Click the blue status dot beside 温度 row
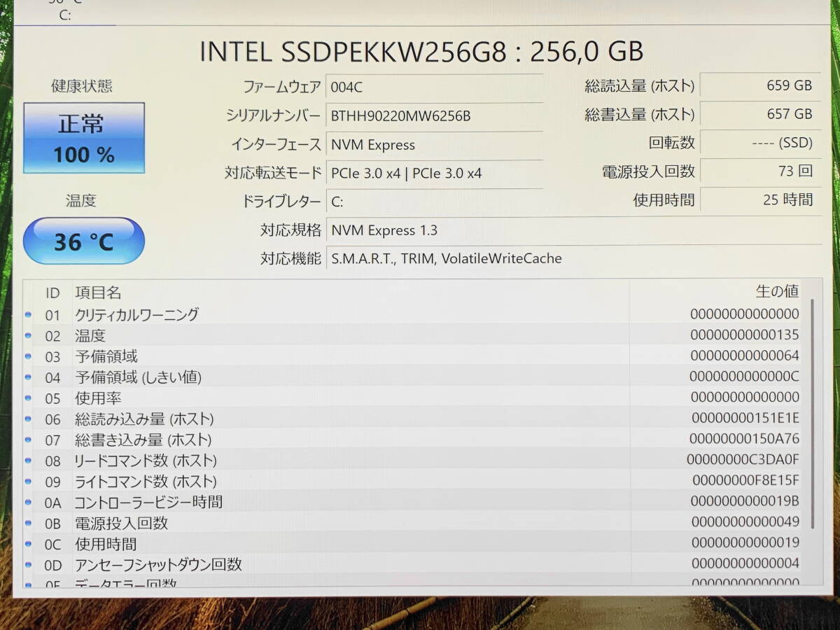 pyautogui.click(x=29, y=336)
